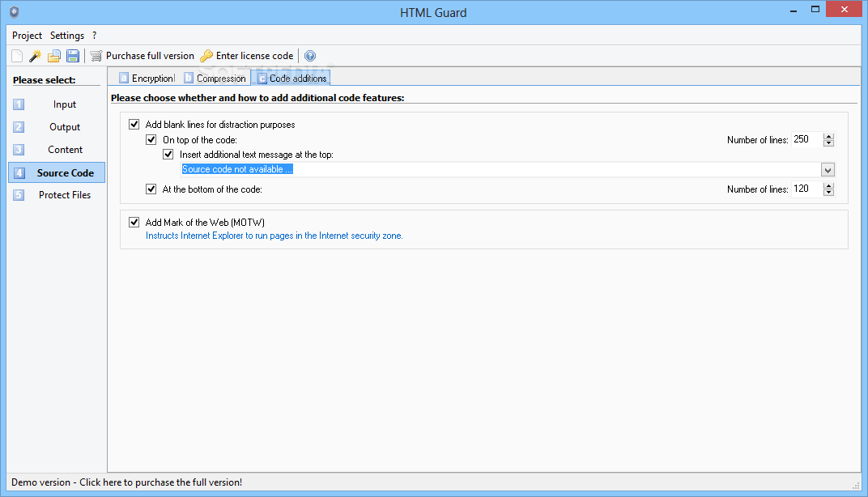Image resolution: width=868 pixels, height=497 pixels.
Task: Go to the Output step
Action: coord(57,127)
